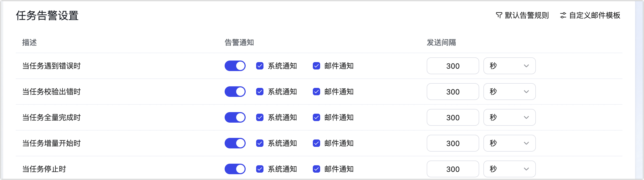The width and height of the screenshot is (644, 180).
Task: Uncheck 系统通知 for 当任务遇到错误时
Action: [260, 66]
